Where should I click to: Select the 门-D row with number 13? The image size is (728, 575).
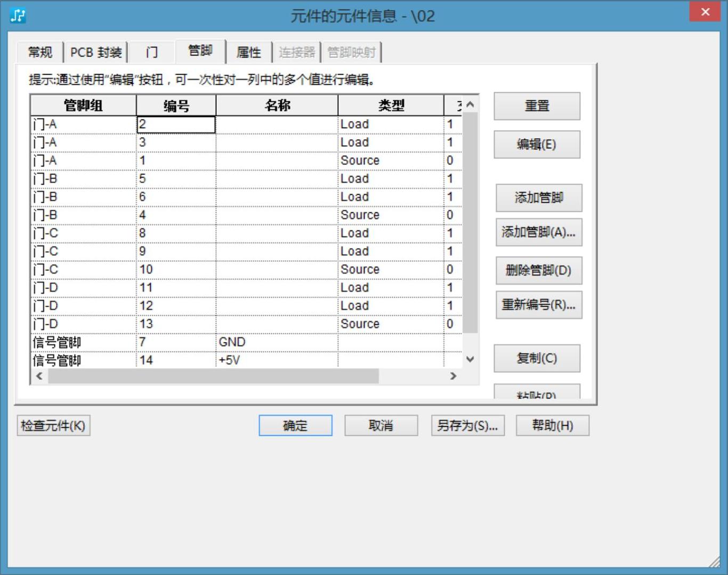point(246,324)
